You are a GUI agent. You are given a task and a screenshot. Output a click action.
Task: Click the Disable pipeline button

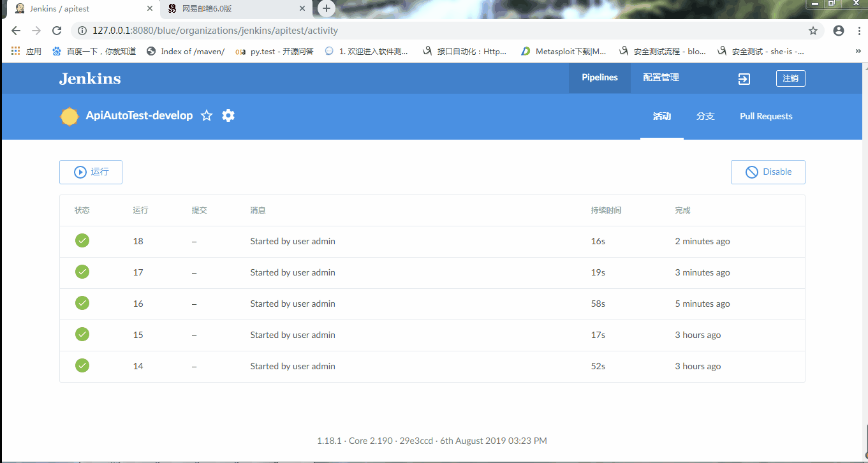[768, 172]
